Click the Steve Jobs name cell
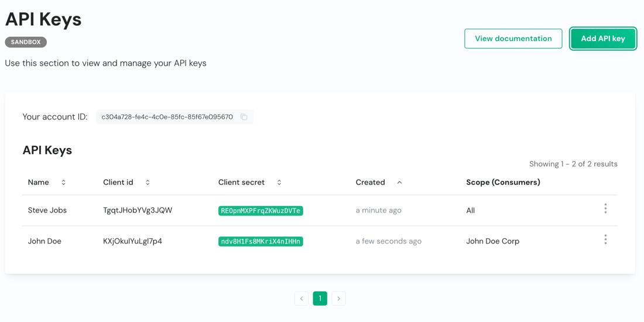644x322 pixels. pyautogui.click(x=47, y=210)
